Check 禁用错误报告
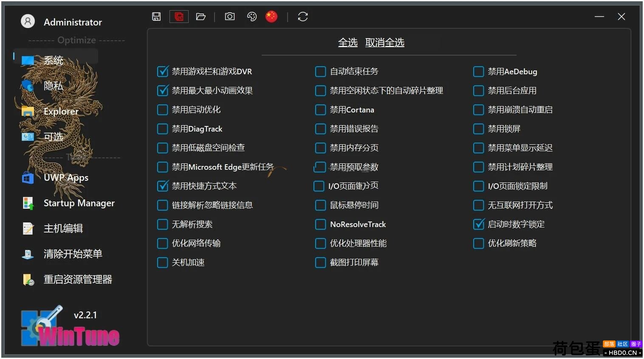Screen dimensions: 644x359 (321, 129)
